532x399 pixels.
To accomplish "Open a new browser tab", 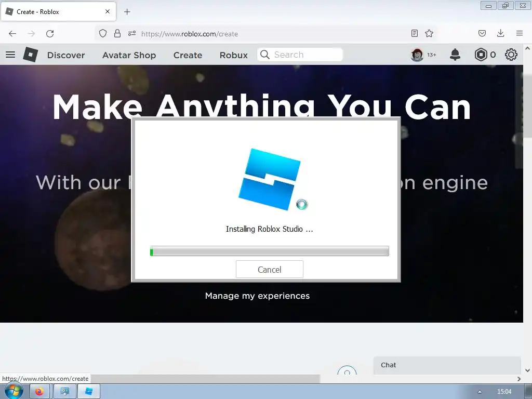I will click(127, 12).
